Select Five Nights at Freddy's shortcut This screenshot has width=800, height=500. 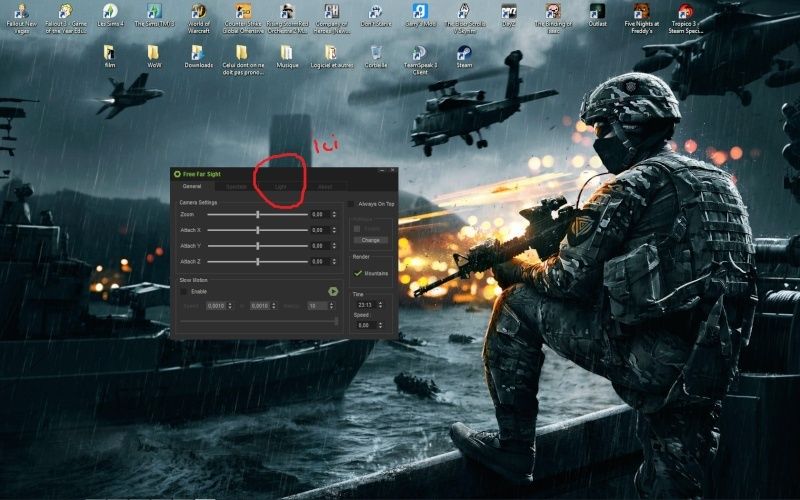coord(641,18)
